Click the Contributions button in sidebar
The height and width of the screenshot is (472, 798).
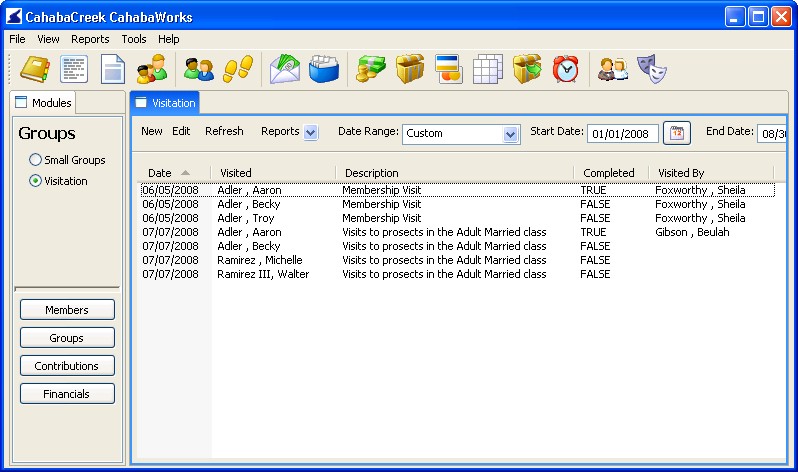click(67, 366)
